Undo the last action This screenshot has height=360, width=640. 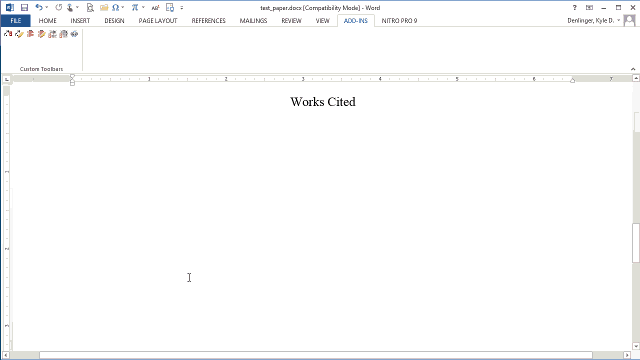click(39, 7)
